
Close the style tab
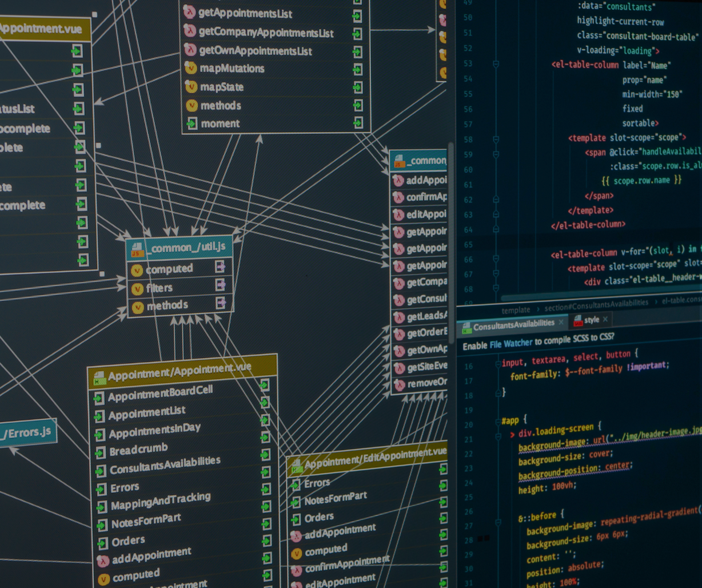point(605,319)
